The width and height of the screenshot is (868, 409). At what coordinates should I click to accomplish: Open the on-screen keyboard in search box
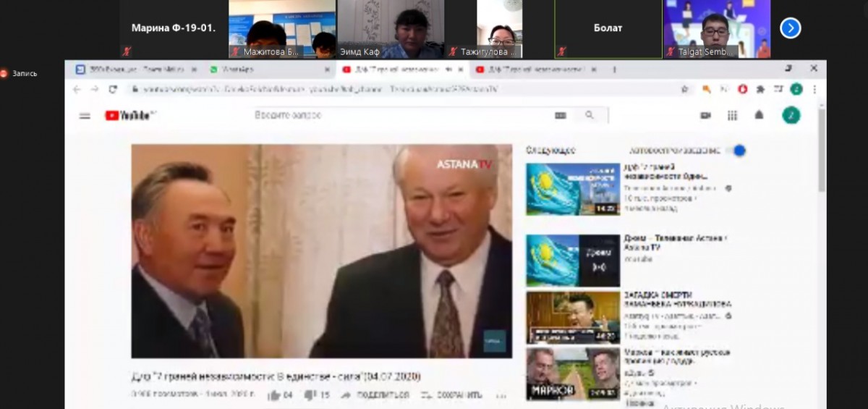click(x=560, y=115)
